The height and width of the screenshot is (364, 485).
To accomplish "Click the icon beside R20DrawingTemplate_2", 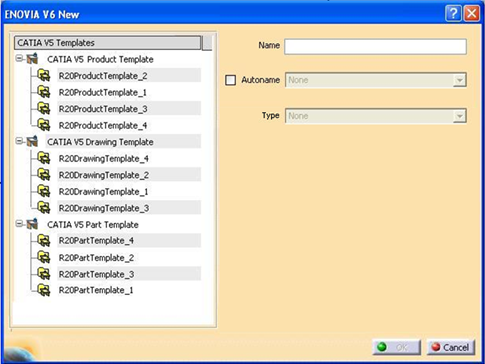I will (x=44, y=175).
